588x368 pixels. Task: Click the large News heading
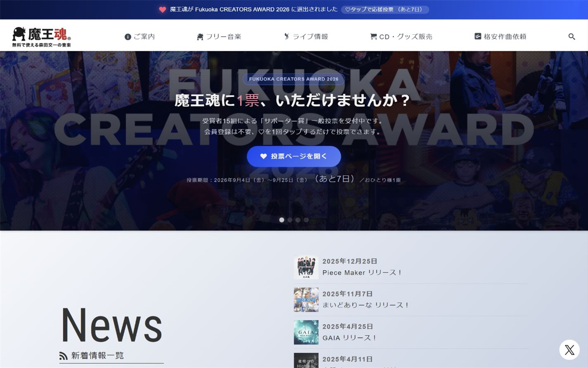coord(112,325)
